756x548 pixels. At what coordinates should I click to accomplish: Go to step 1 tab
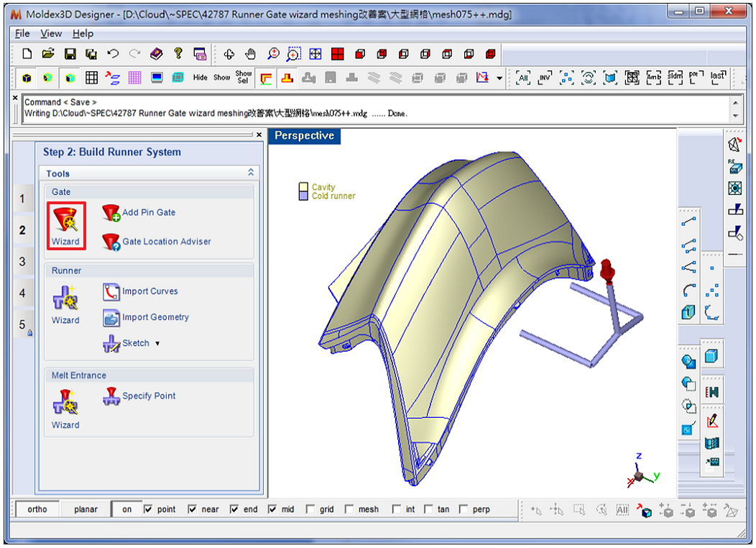coord(22,198)
